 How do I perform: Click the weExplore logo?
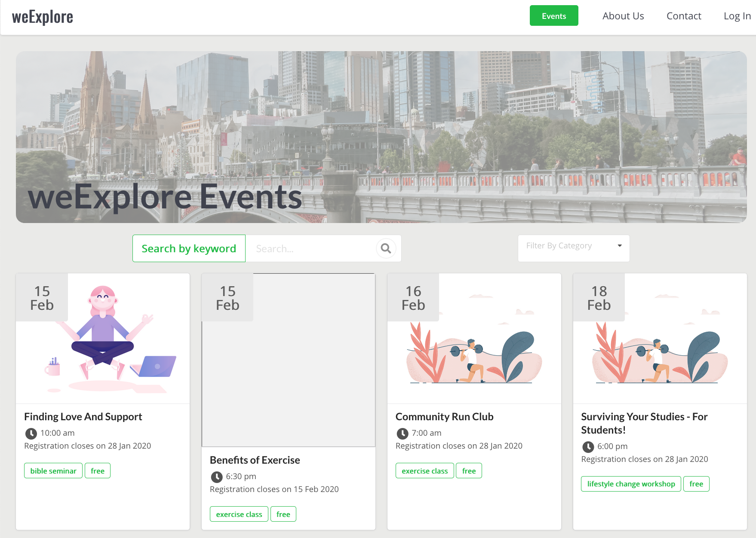click(x=43, y=17)
